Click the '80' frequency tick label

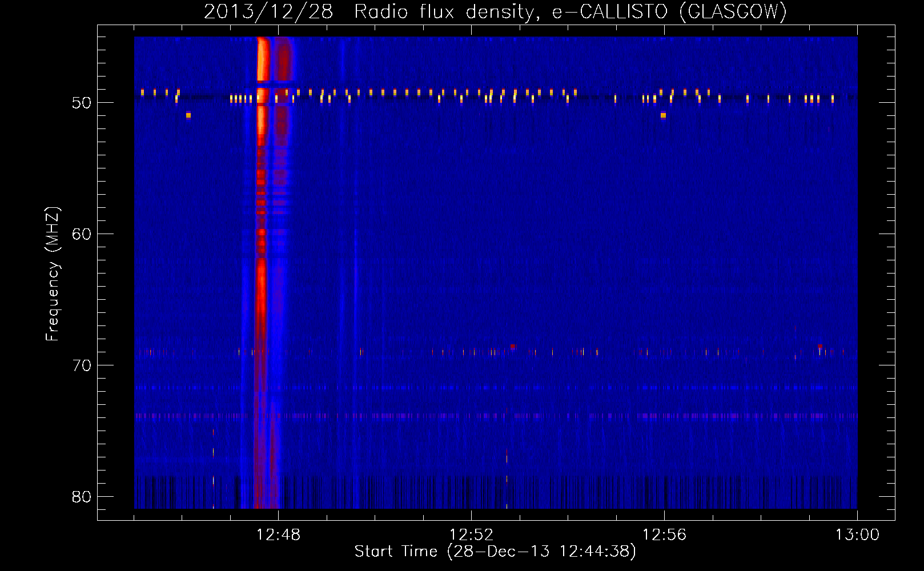point(82,497)
